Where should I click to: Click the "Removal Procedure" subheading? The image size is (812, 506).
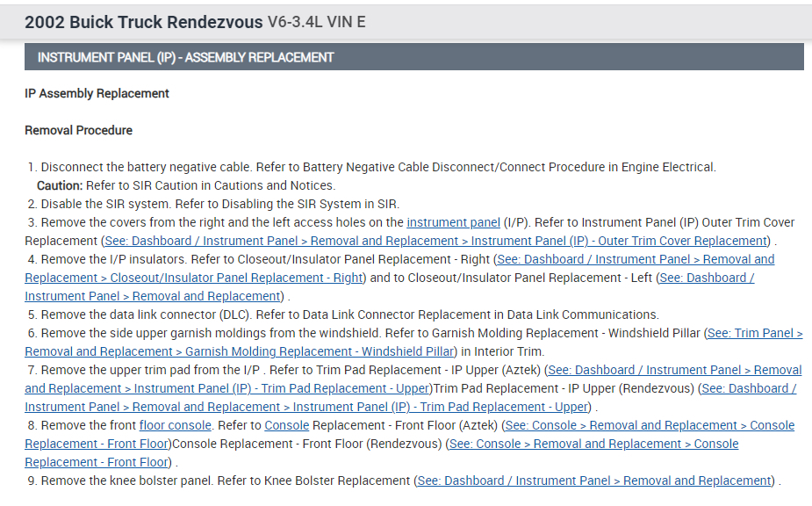[78, 130]
